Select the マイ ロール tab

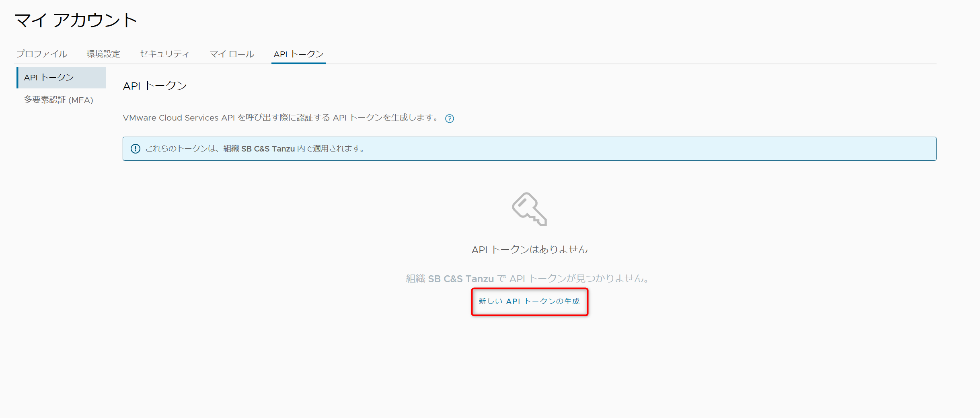click(x=232, y=54)
